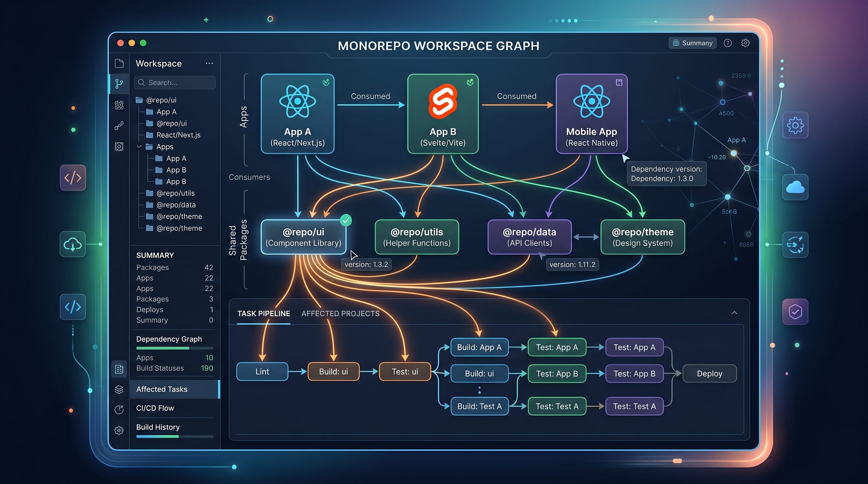Select the @repo/theme Design System node
The width and height of the screenshot is (868, 484).
pos(642,237)
